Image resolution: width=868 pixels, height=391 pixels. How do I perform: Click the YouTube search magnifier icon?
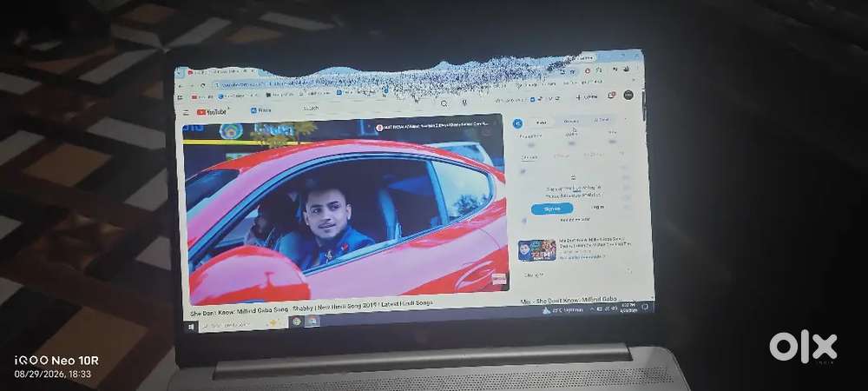(444, 103)
